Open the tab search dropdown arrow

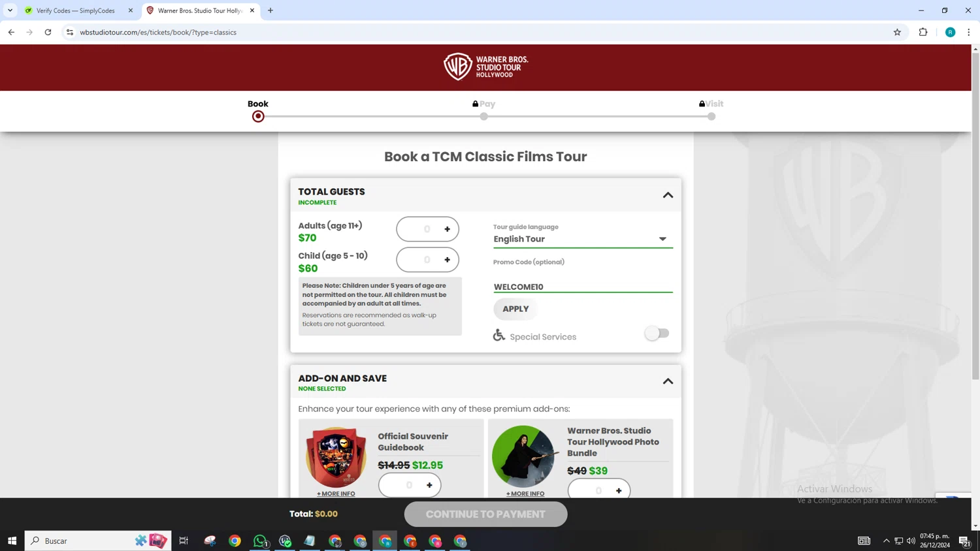[x=10, y=10]
